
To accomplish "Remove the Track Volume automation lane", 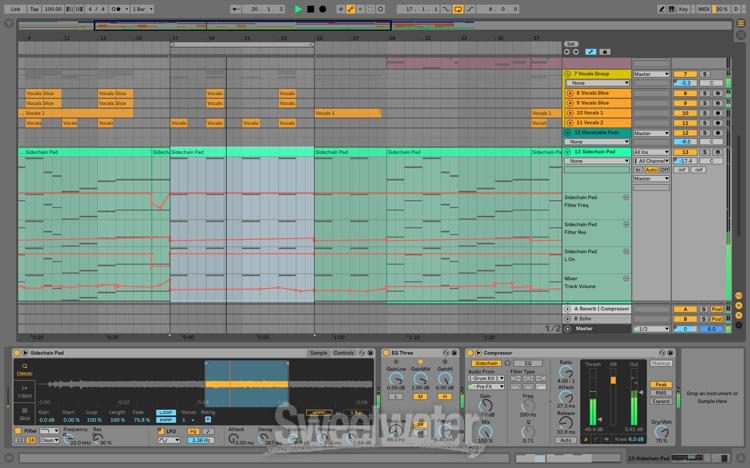I will coord(626,278).
